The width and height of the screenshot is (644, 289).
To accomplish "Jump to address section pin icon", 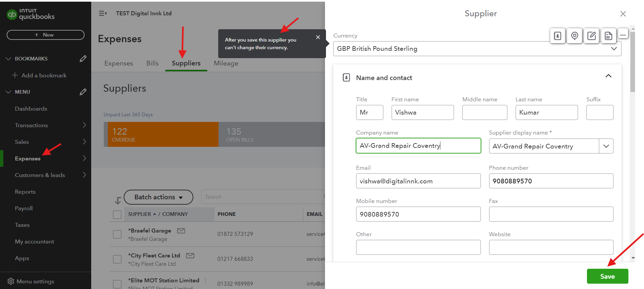I will 575,36.
